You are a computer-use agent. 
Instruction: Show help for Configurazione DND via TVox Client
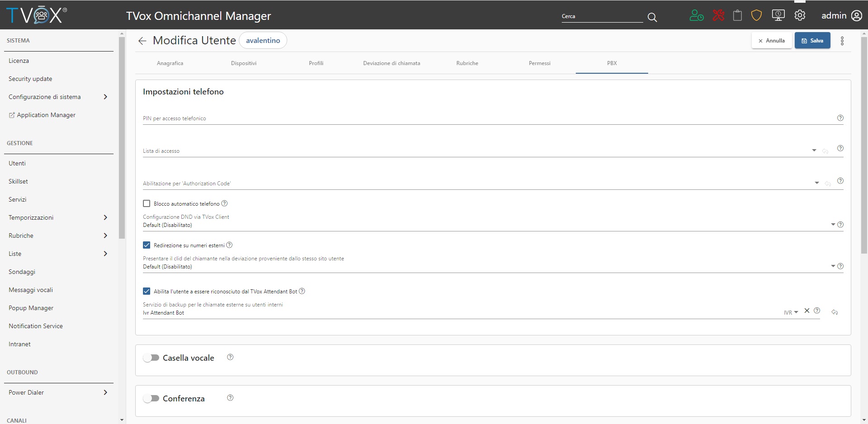pyautogui.click(x=840, y=225)
